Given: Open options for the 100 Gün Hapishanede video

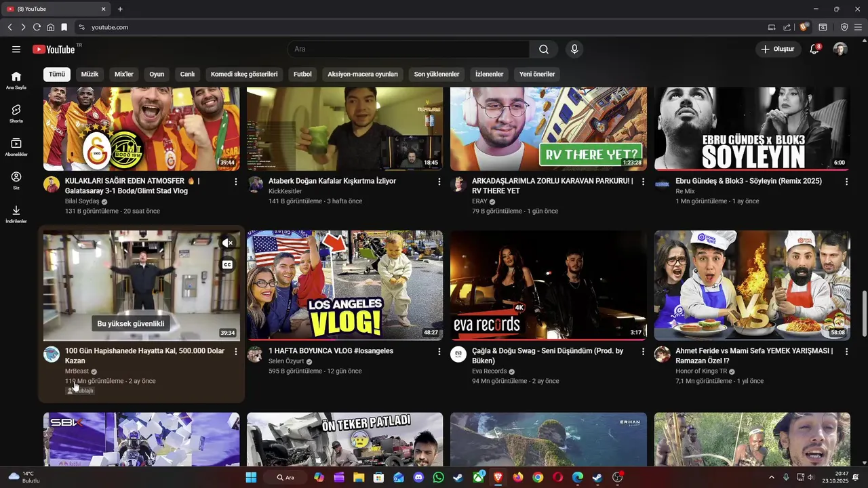Looking at the screenshot, I should click(x=236, y=351).
